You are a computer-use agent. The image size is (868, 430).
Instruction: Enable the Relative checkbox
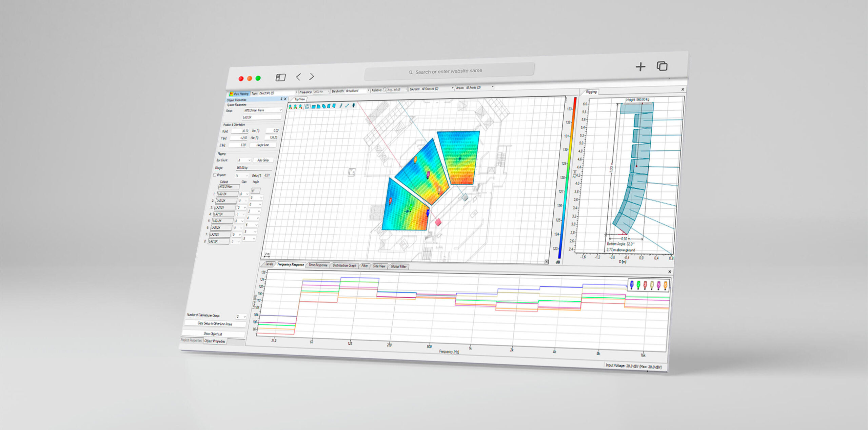click(x=384, y=90)
